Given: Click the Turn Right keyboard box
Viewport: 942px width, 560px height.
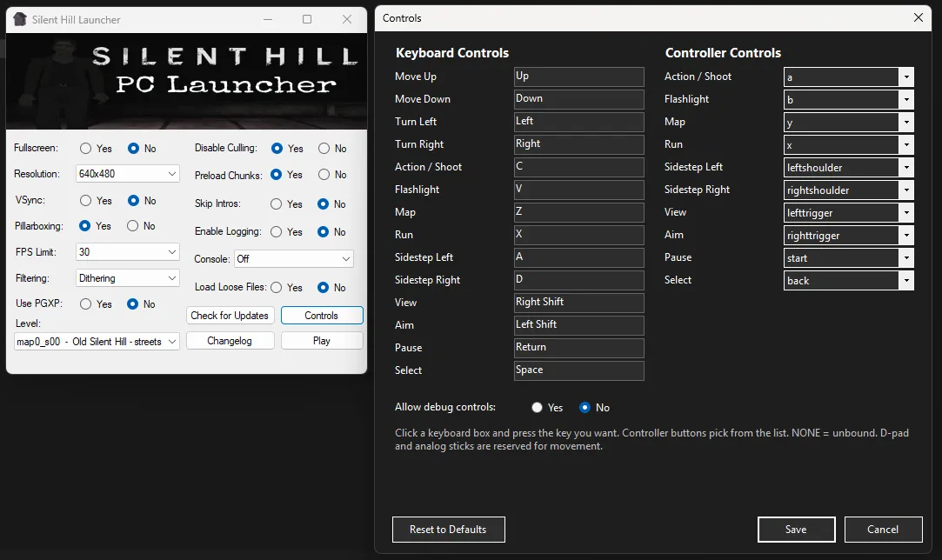Looking at the screenshot, I should coord(579,144).
